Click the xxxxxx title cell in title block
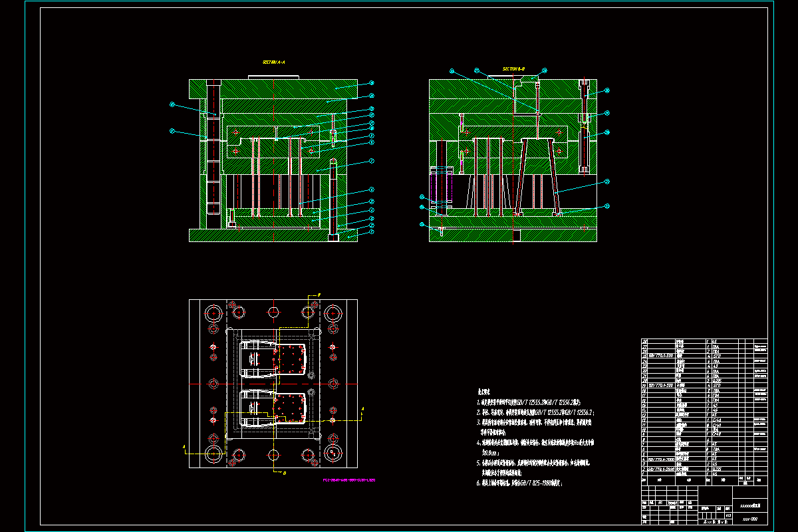This screenshot has height=532, width=798. click(x=751, y=507)
